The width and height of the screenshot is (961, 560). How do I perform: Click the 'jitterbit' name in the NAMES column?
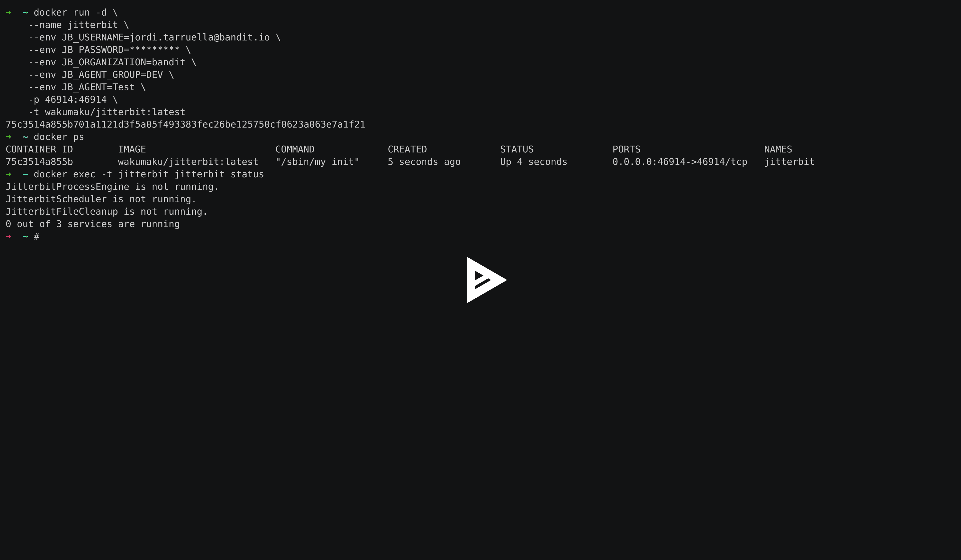(x=789, y=162)
